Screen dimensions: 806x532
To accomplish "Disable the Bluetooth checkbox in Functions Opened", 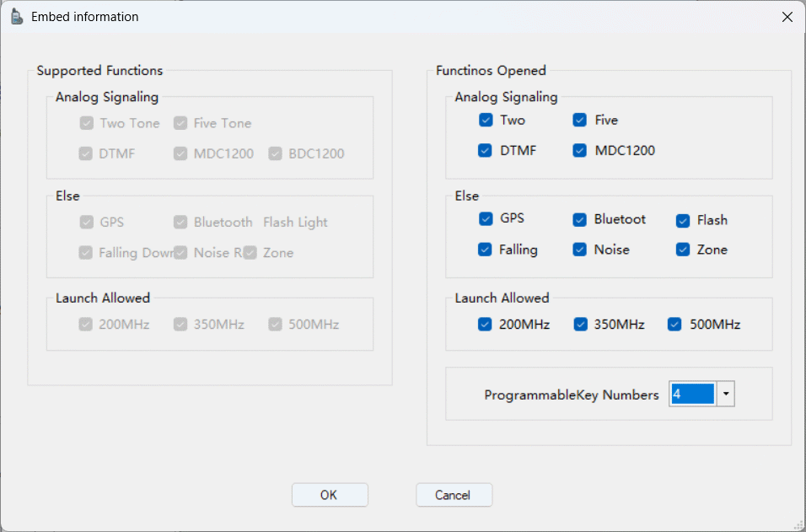I will coord(580,220).
